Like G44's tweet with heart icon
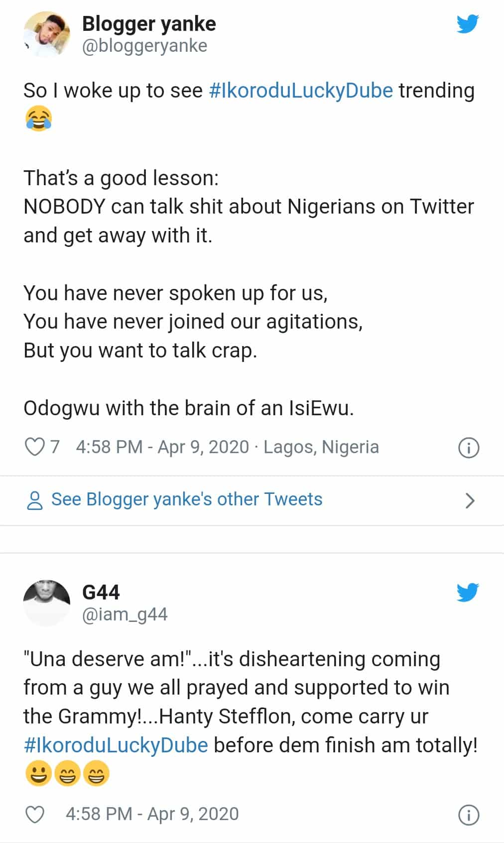 [x=35, y=815]
